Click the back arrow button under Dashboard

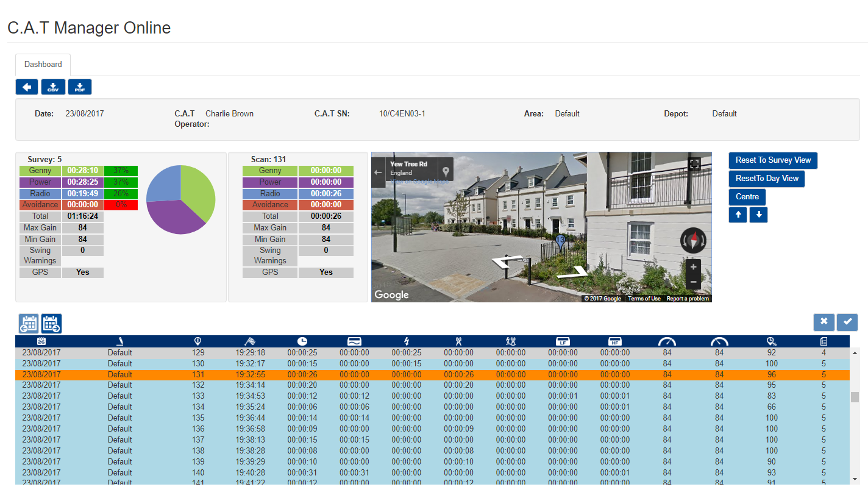(27, 87)
